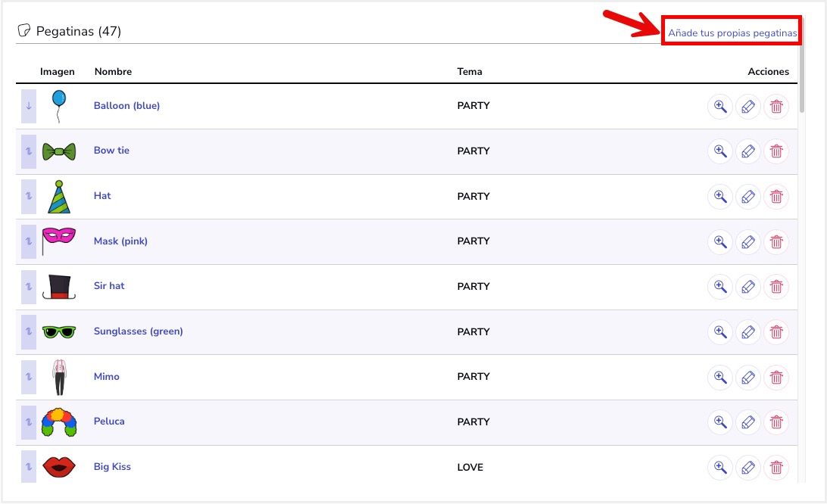Click the sort handle on the Hat row
The image size is (827, 504).
pyautogui.click(x=29, y=196)
